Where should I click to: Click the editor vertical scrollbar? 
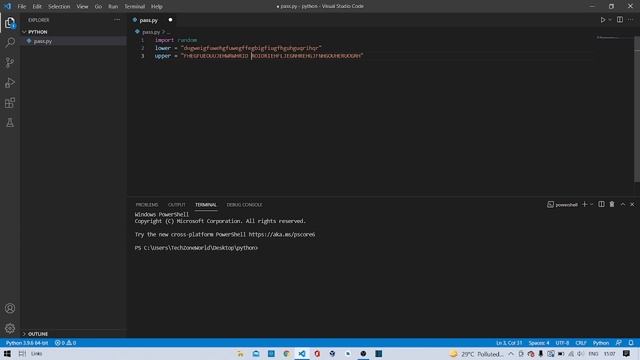[637, 110]
